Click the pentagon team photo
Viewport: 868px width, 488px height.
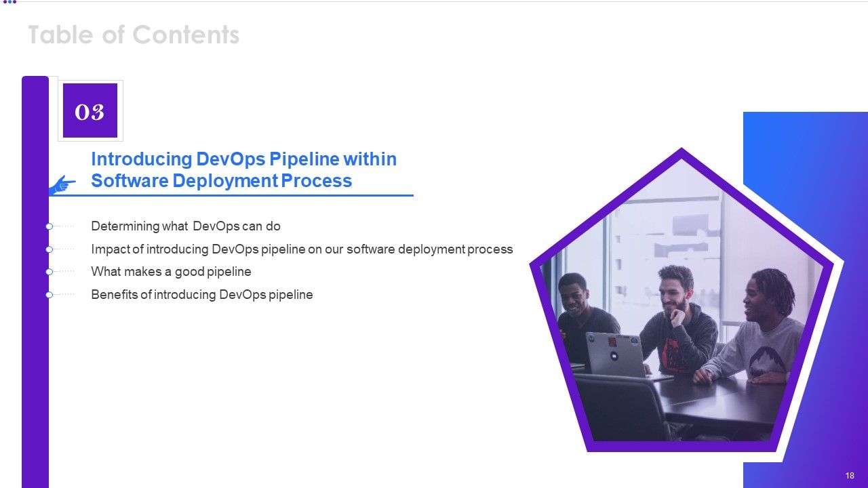[682, 300]
